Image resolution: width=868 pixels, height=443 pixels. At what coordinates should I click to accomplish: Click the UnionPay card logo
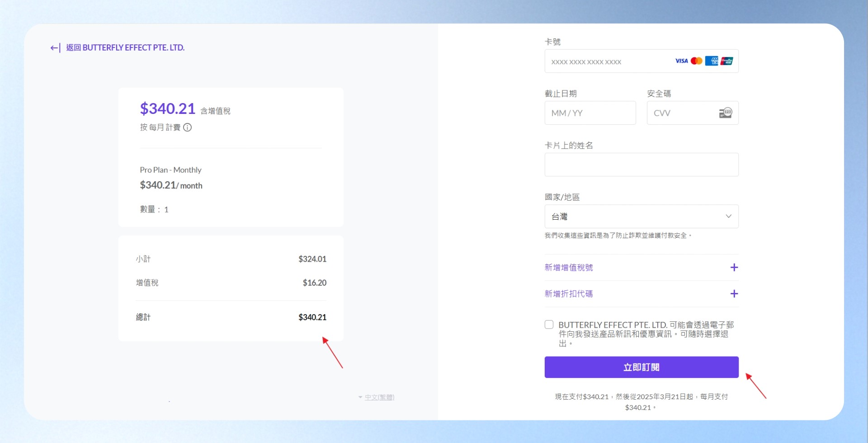point(727,61)
